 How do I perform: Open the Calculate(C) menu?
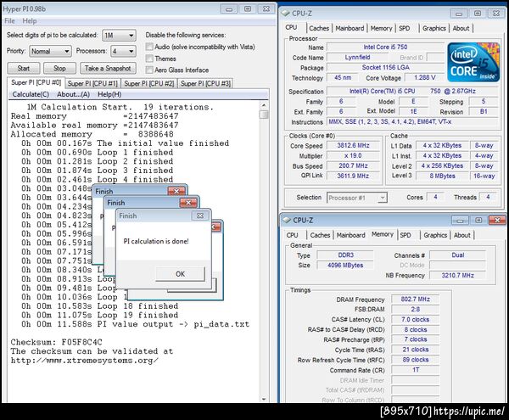[31, 94]
